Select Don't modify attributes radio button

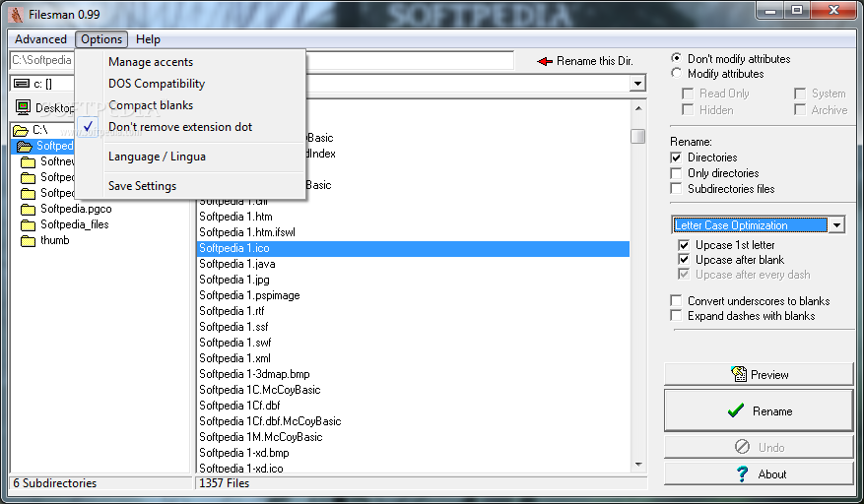676,58
